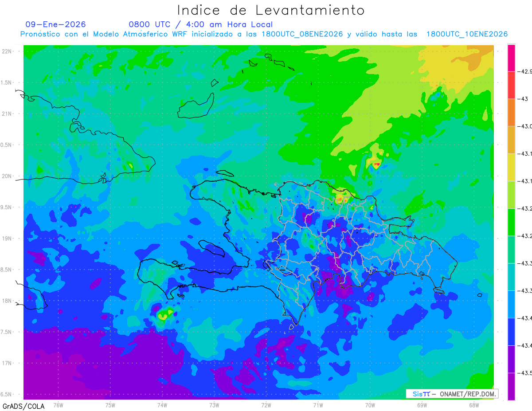Click the 9.5N latitude label

click(x=7, y=207)
